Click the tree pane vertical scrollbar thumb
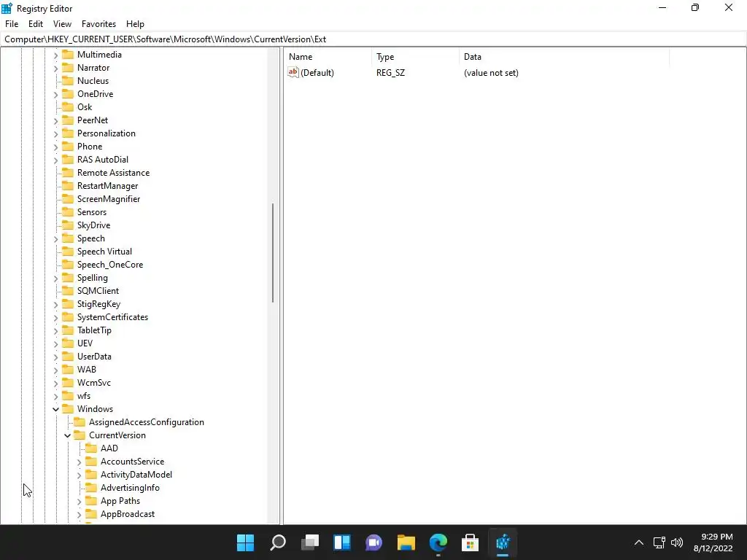The width and height of the screenshot is (747, 560). [273, 253]
